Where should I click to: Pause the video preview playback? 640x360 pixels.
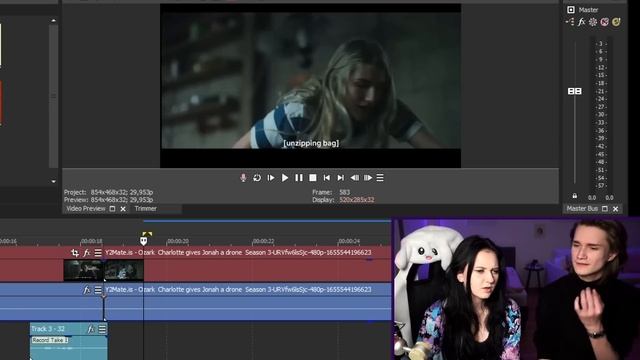click(x=299, y=178)
